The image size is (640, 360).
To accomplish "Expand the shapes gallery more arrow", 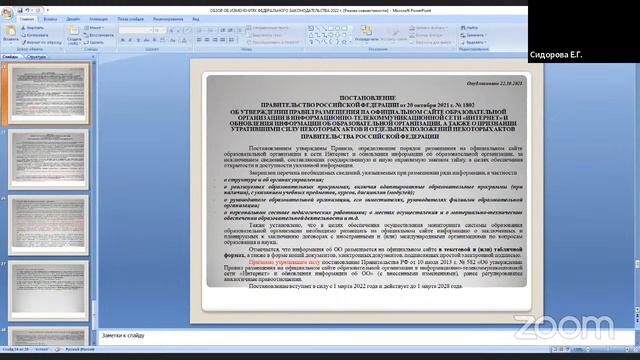I will point(350,42).
